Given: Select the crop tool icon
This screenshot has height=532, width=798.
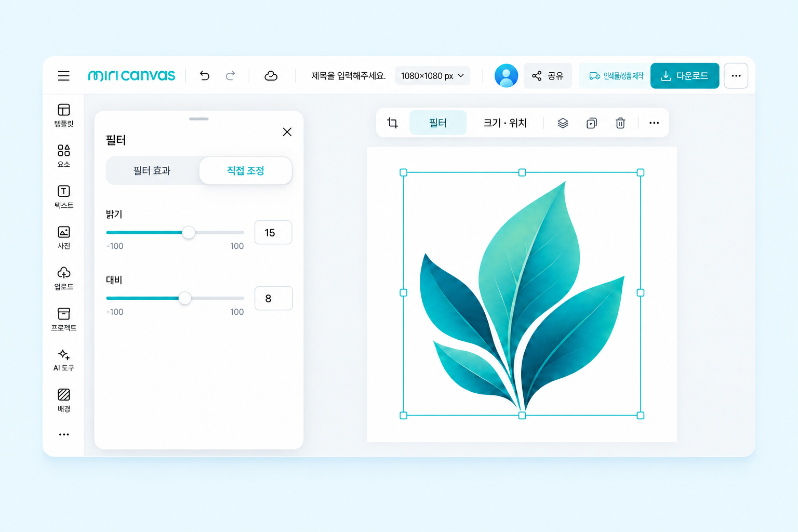Looking at the screenshot, I should 393,123.
